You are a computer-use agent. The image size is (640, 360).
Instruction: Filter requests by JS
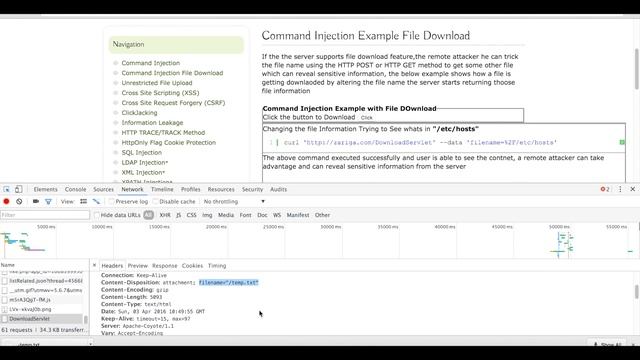[178, 215]
